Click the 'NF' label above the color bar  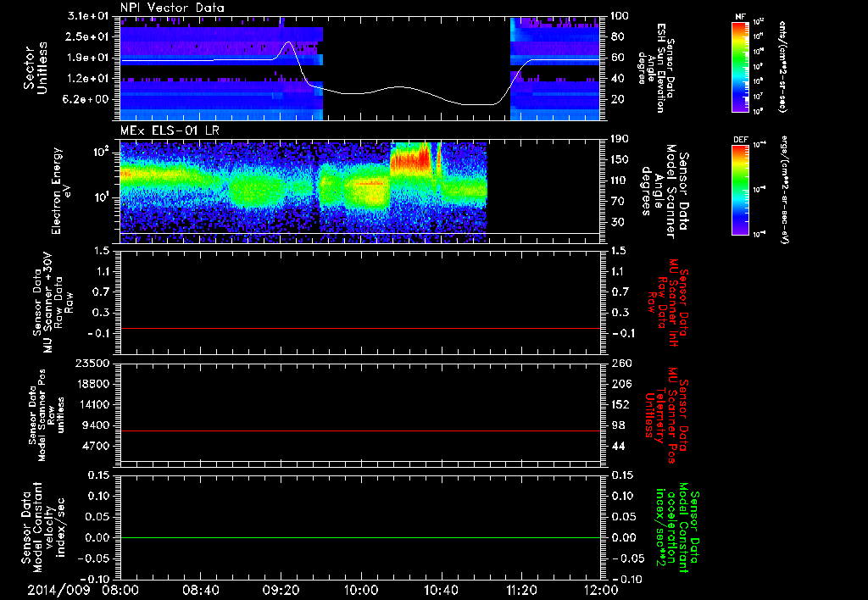tap(740, 17)
